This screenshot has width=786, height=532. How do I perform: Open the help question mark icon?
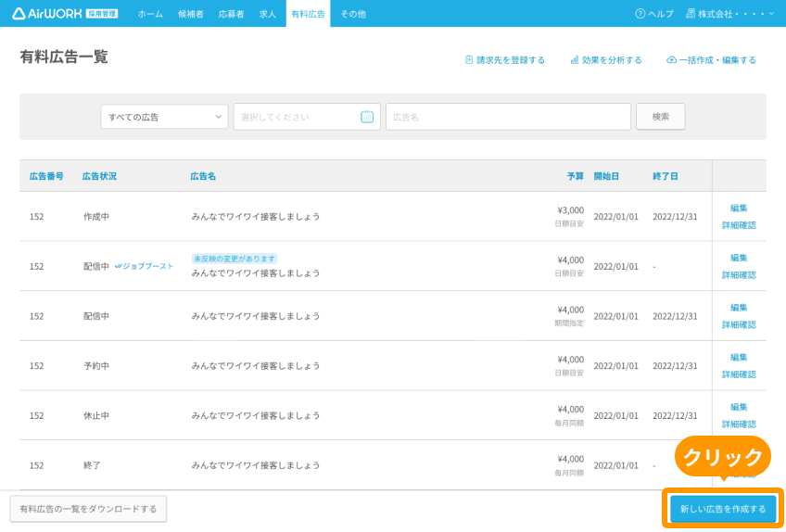point(640,14)
